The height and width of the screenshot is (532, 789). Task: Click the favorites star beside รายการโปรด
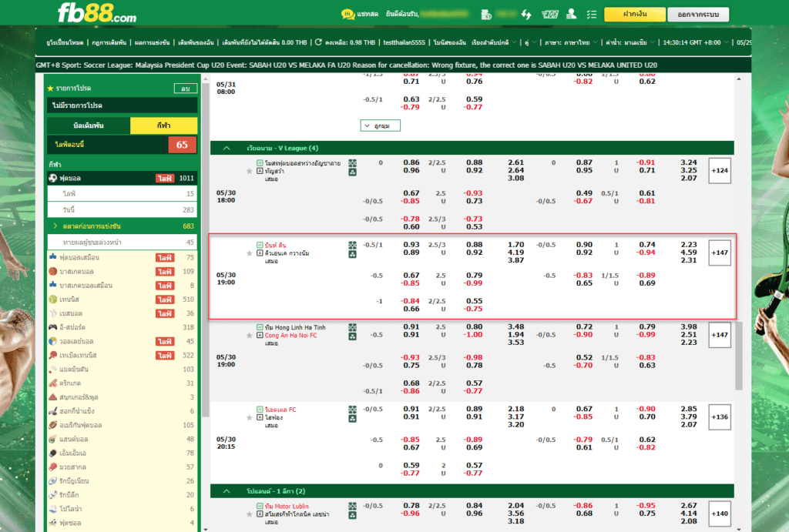click(x=50, y=89)
